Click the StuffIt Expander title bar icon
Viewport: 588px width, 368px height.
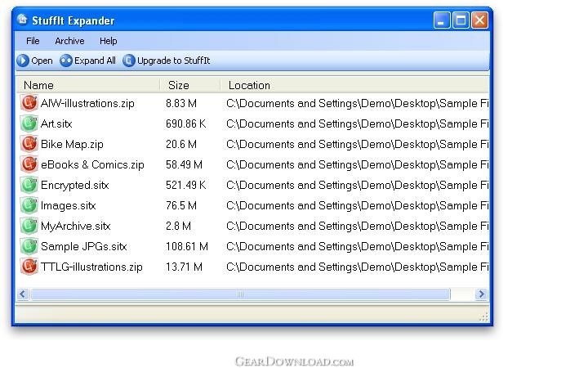coord(22,20)
